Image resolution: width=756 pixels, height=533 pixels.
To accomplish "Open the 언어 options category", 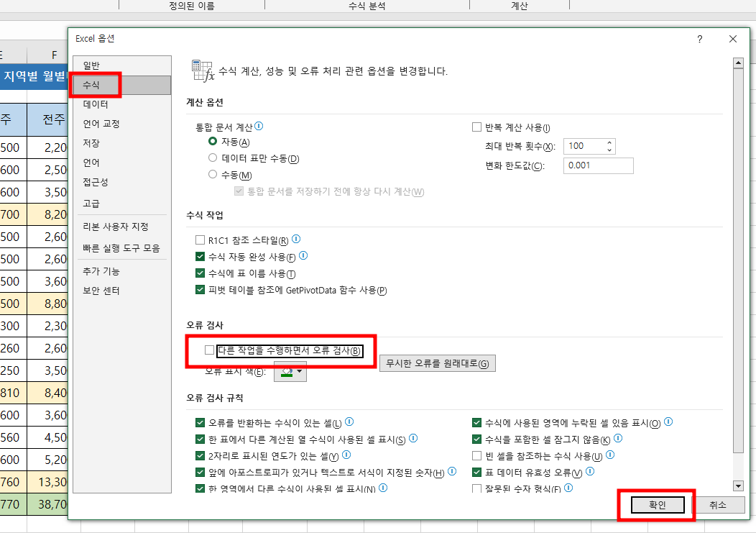I will (x=121, y=163).
